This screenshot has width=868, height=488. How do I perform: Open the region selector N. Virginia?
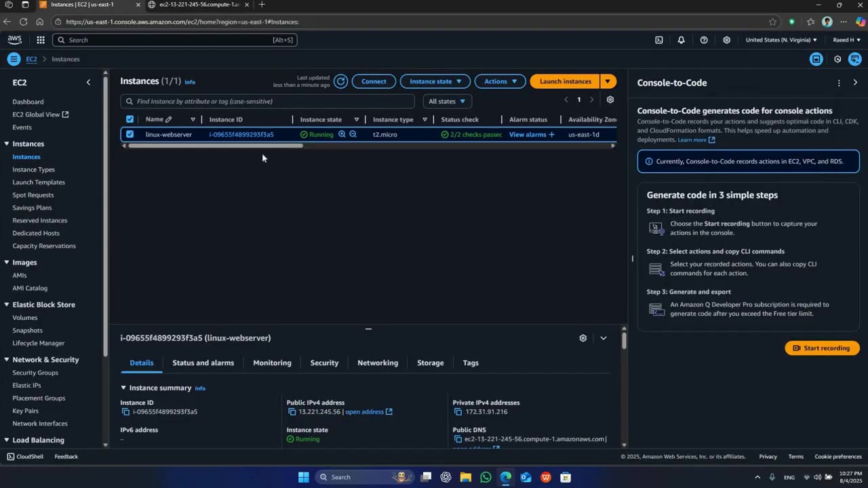point(781,40)
